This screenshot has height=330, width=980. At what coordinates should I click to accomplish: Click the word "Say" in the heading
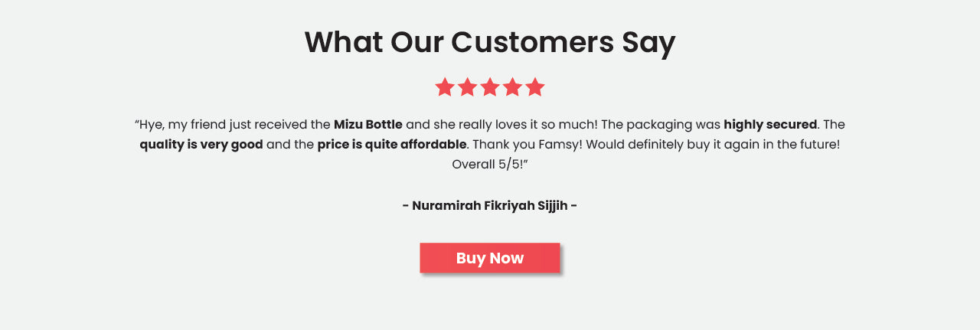(x=648, y=42)
